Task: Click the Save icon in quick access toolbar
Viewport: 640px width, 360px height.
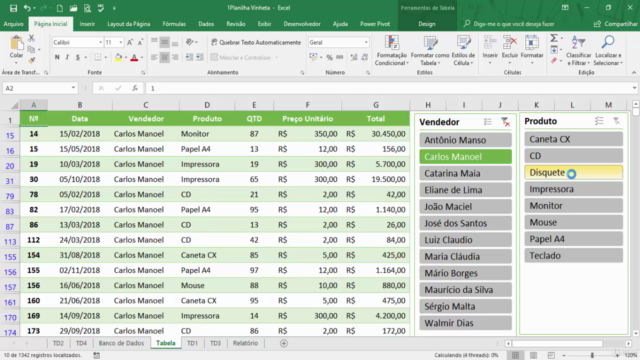Action: click(13, 8)
